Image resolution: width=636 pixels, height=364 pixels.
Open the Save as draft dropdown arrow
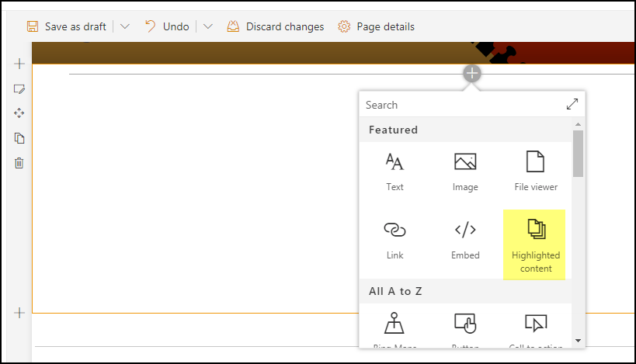(125, 26)
